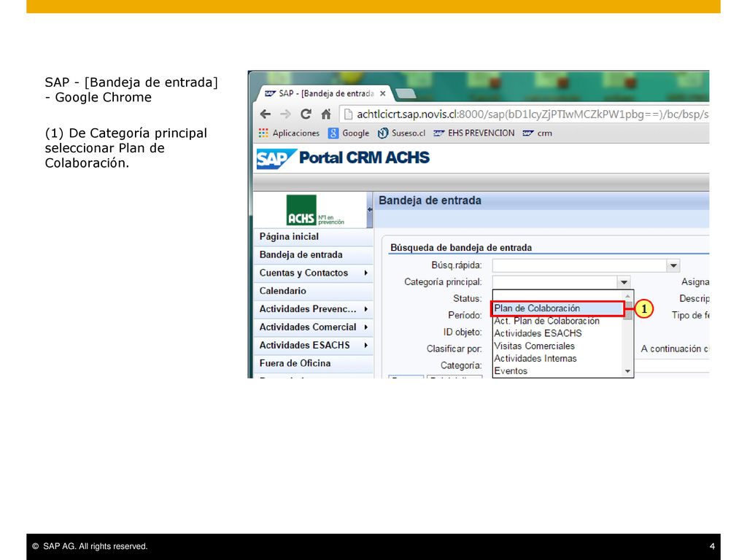The height and width of the screenshot is (560, 747).
Task: Click the Búsq.rápida input field
Action: [579, 265]
